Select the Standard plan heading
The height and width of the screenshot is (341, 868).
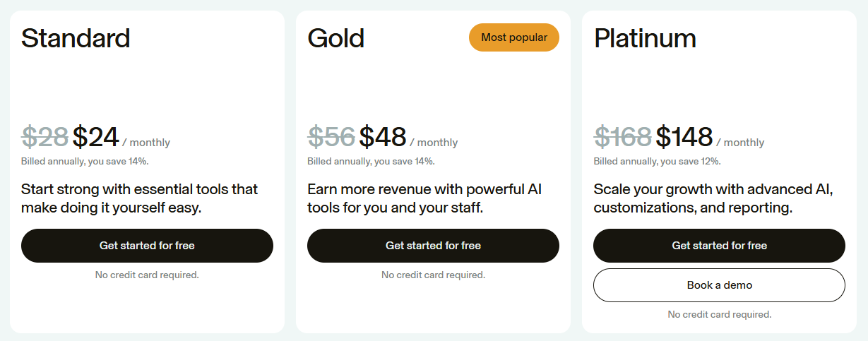coord(76,38)
